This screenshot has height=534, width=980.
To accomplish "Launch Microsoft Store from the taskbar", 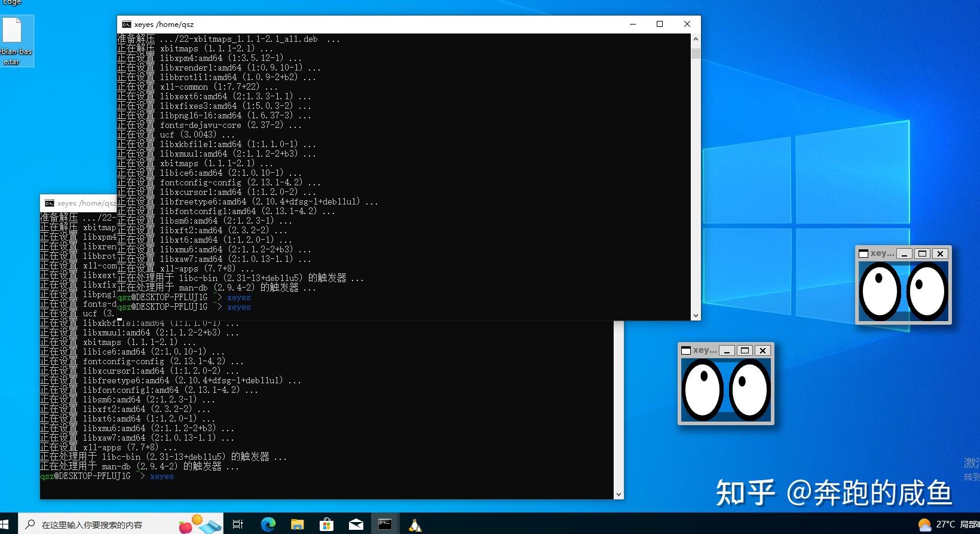I will [326, 524].
